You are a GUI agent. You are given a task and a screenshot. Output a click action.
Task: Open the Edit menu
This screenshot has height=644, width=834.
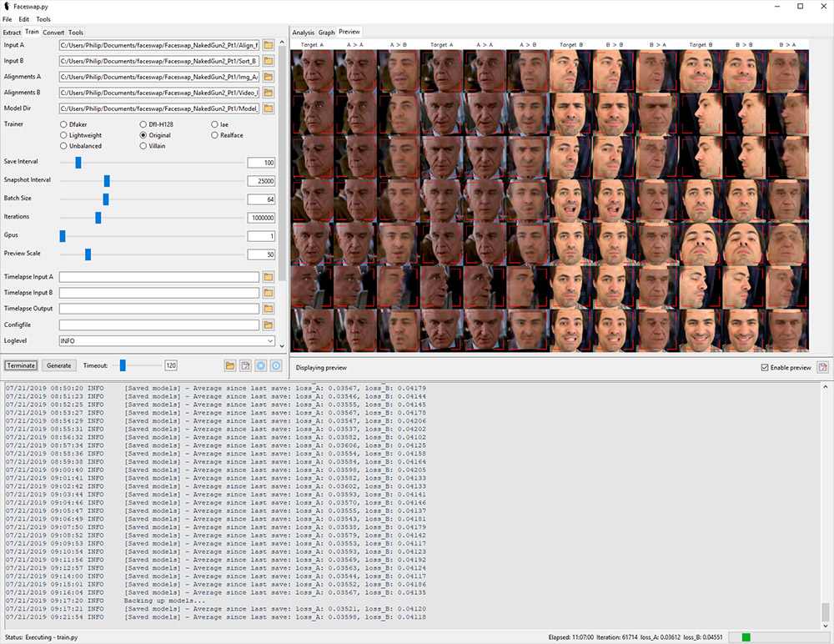(24, 19)
